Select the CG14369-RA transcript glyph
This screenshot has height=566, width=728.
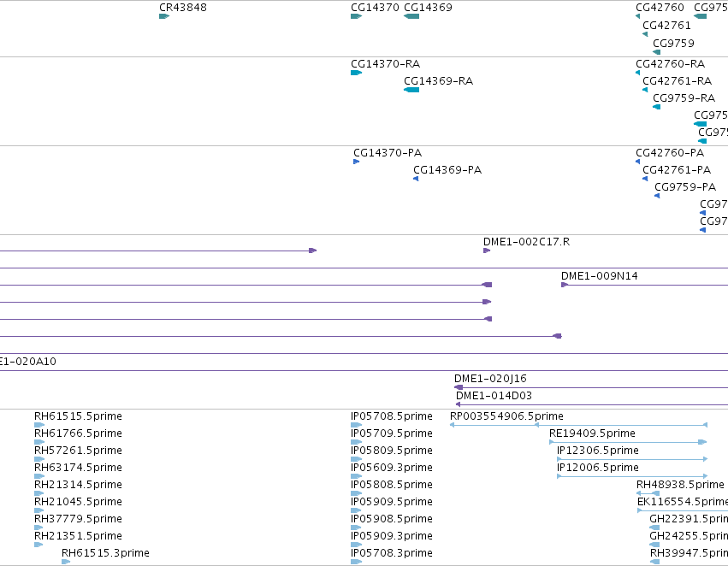(411, 90)
